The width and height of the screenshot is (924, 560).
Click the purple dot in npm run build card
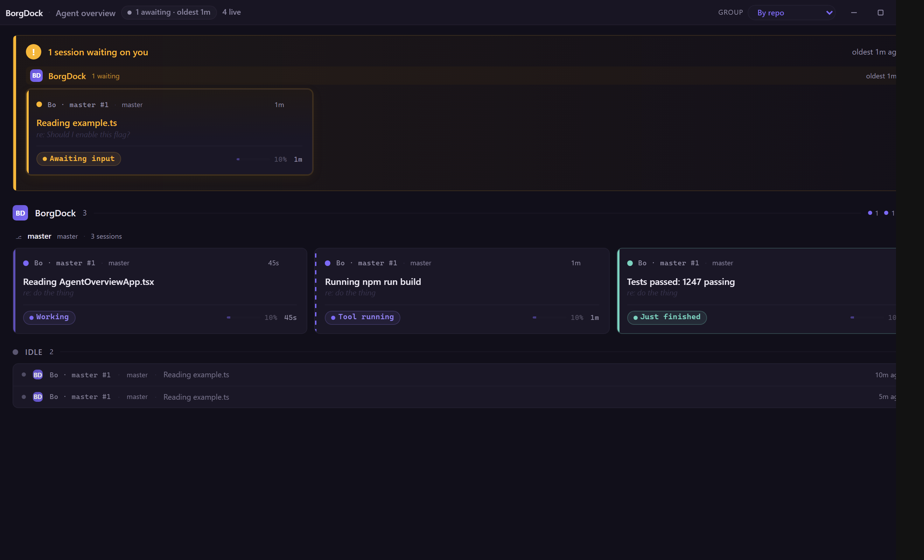pyautogui.click(x=328, y=263)
